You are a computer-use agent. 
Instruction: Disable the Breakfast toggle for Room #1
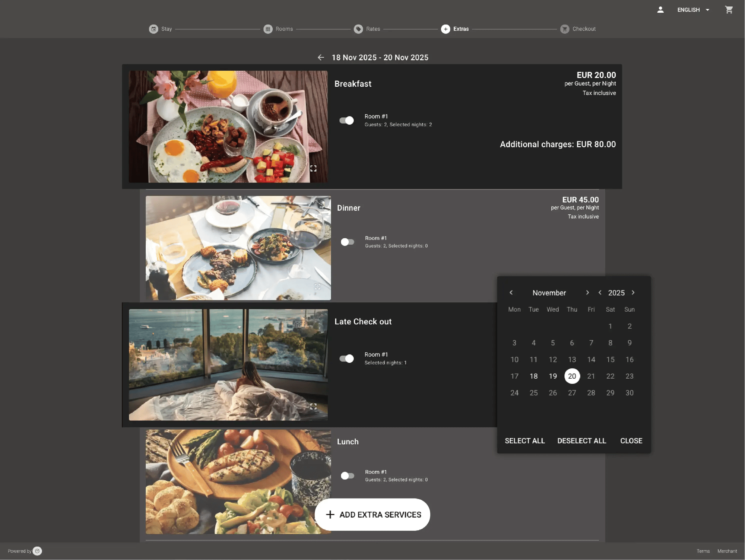346,120
